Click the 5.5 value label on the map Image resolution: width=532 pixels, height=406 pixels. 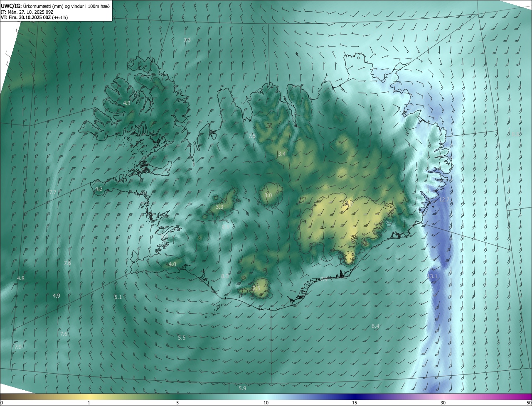click(182, 338)
